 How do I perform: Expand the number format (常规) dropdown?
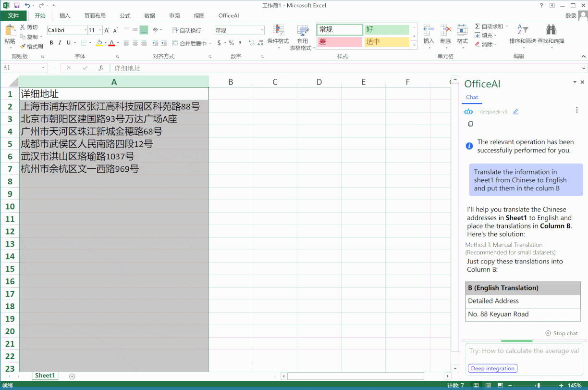coord(262,30)
